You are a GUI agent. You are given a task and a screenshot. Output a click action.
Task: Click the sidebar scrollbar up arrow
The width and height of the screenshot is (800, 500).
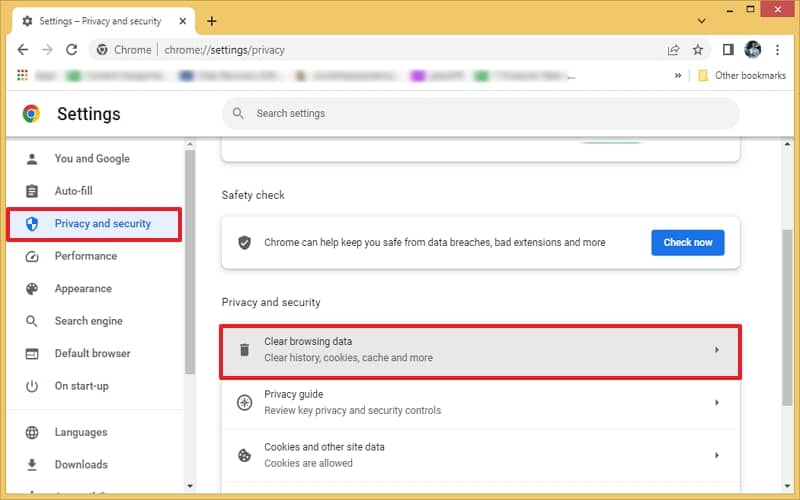(190, 145)
